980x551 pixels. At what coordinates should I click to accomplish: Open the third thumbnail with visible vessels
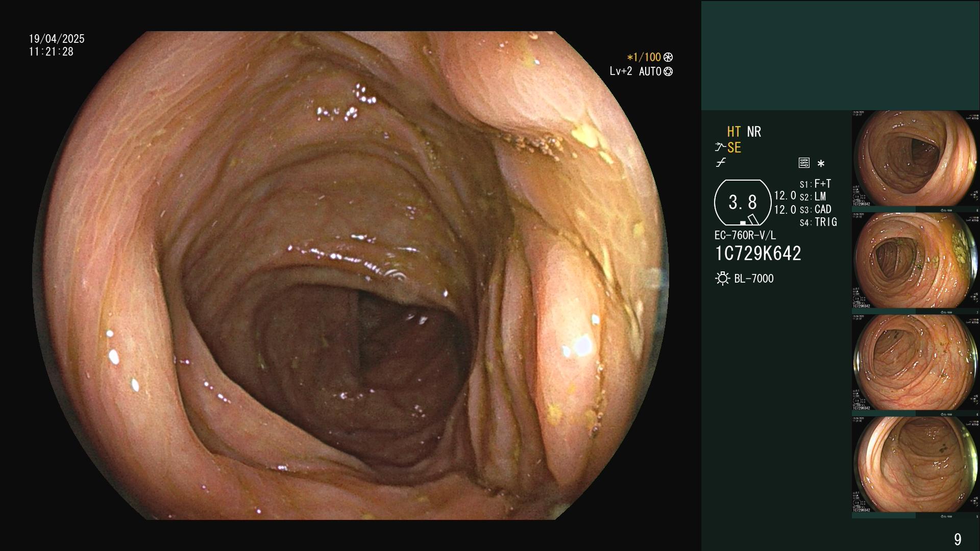[x=916, y=362]
